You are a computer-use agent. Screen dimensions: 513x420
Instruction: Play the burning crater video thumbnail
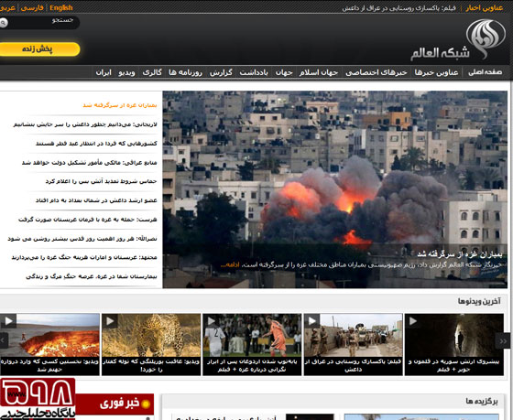click(49, 335)
